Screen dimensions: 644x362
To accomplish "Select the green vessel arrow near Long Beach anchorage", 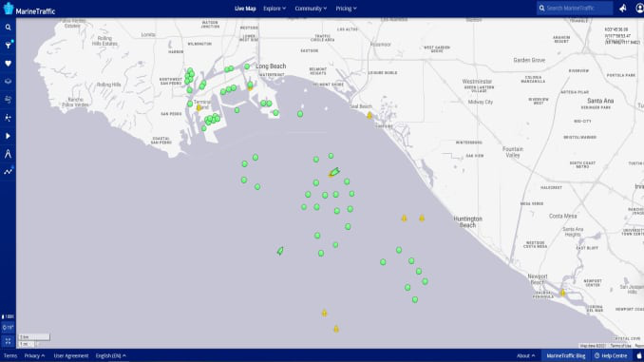I will coord(334,172).
